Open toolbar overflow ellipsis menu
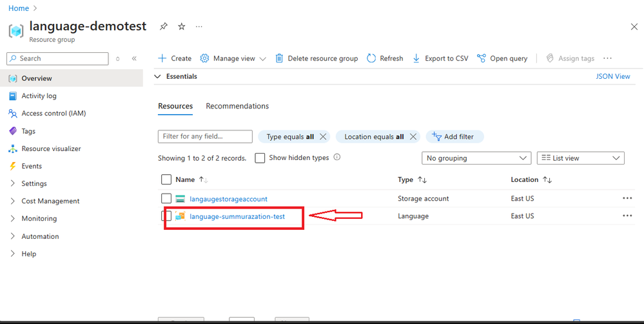Image resolution: width=644 pixels, height=324 pixels. pyautogui.click(x=607, y=58)
